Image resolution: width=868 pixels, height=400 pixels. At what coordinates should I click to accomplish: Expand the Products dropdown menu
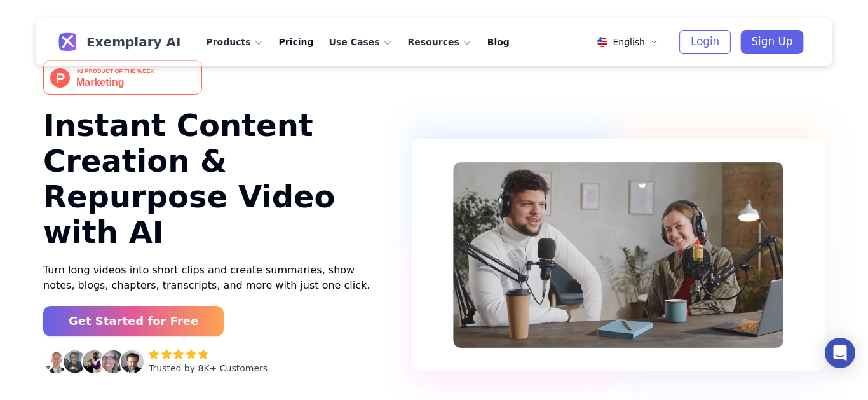234,42
